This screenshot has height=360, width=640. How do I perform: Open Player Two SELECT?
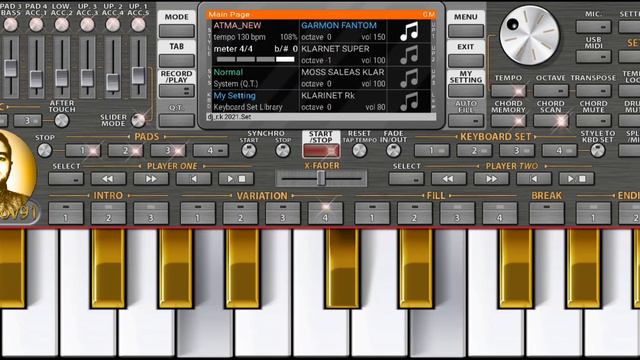coord(406,179)
